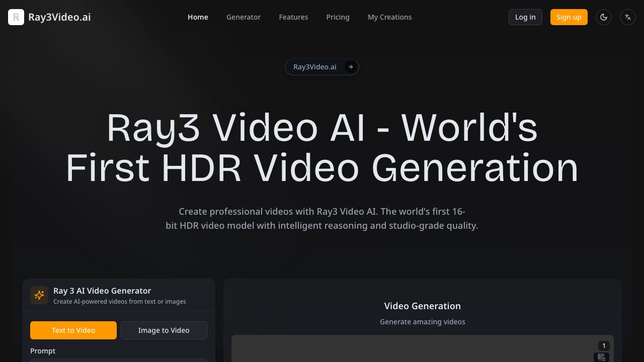Click the Ray3Video.ai pill badge
The image size is (644, 362).
click(x=322, y=67)
